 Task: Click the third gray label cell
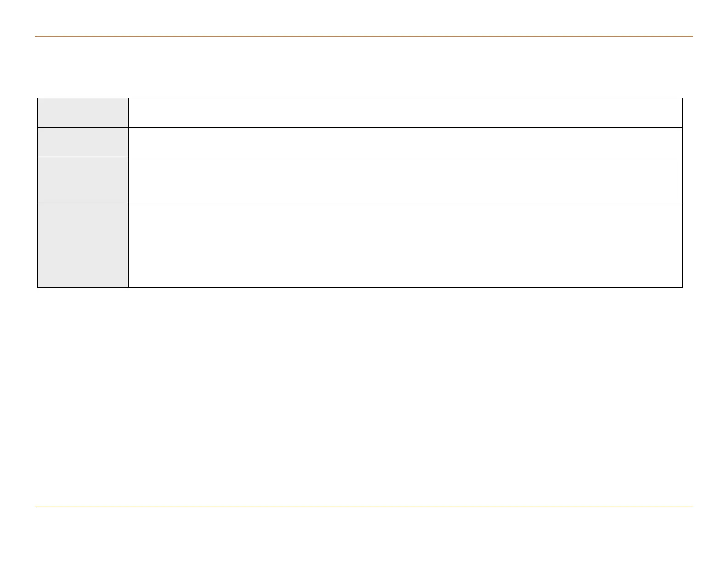pos(83,180)
